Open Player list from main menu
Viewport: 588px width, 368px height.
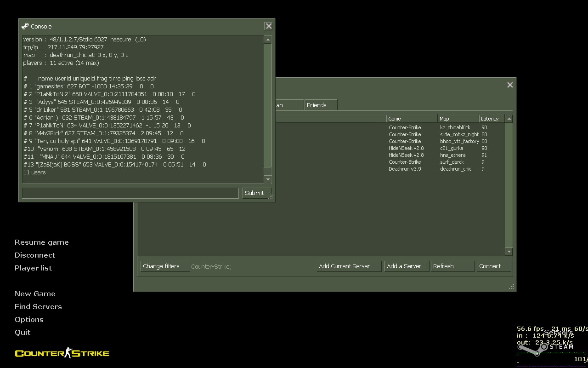[34, 268]
